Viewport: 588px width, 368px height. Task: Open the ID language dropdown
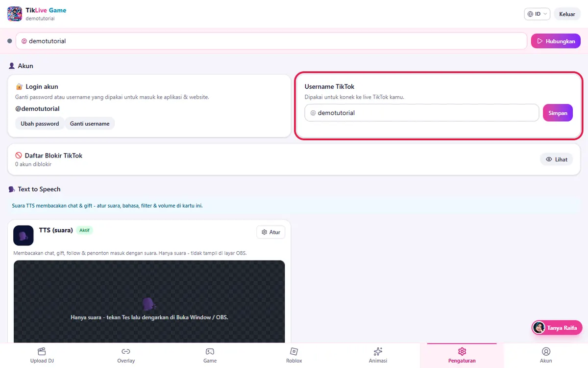point(538,14)
